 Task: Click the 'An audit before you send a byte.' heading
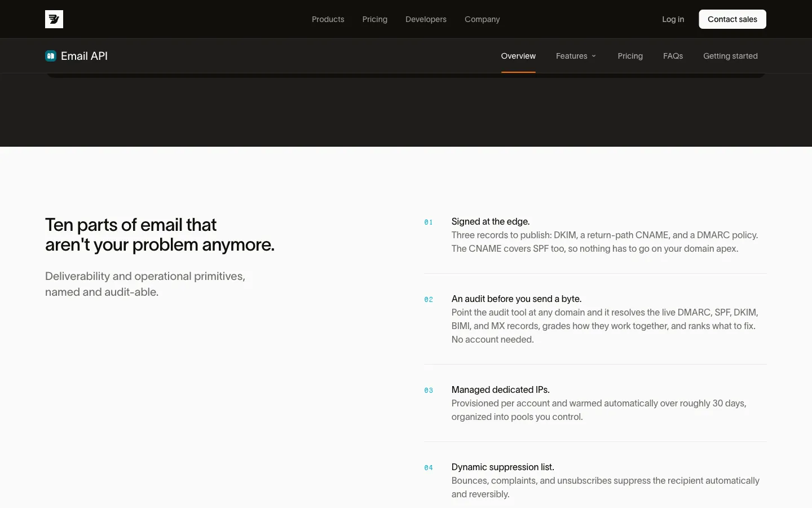pyautogui.click(x=517, y=299)
